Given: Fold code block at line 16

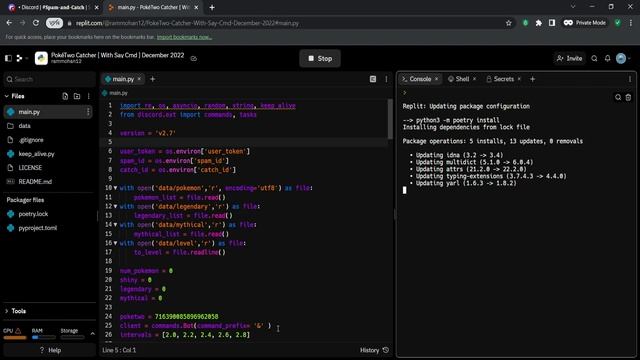Looking at the screenshot, I should coord(116,243).
